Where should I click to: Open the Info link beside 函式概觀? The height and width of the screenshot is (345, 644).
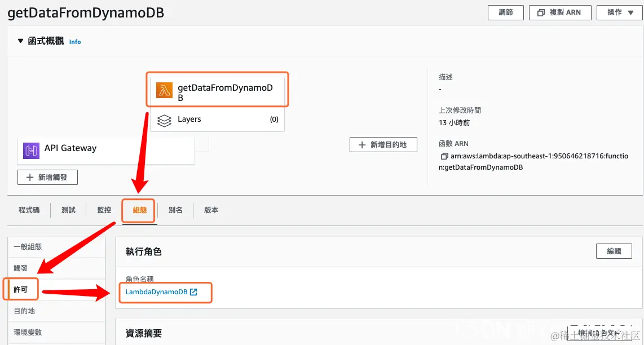click(x=75, y=42)
